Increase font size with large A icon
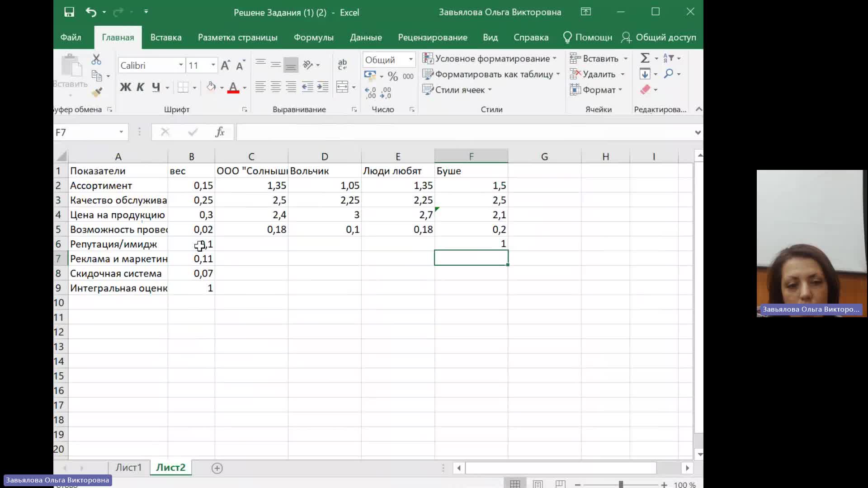The width and height of the screenshot is (868, 488). coord(225,66)
